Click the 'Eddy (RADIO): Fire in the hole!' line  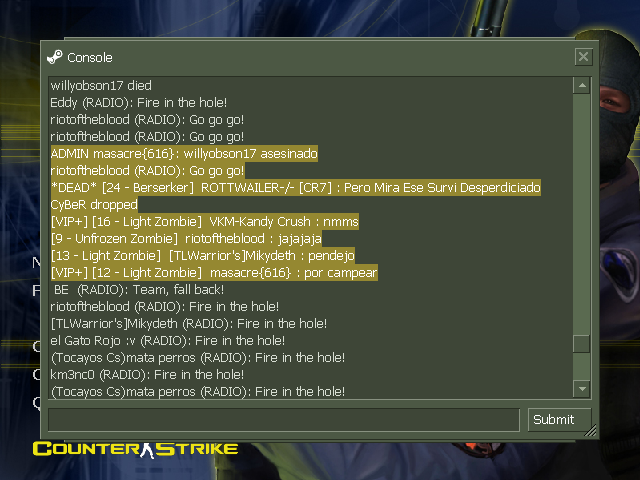click(x=138, y=102)
